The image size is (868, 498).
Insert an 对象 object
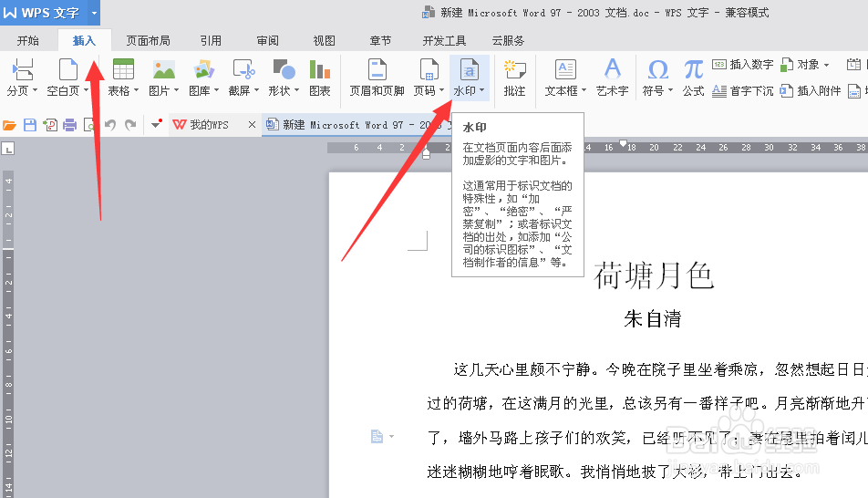(x=800, y=65)
